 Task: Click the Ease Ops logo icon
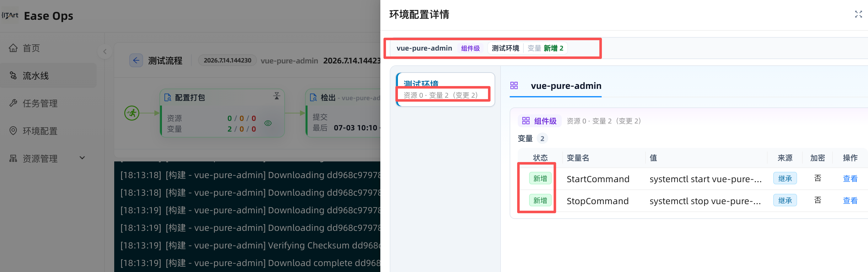click(10, 15)
